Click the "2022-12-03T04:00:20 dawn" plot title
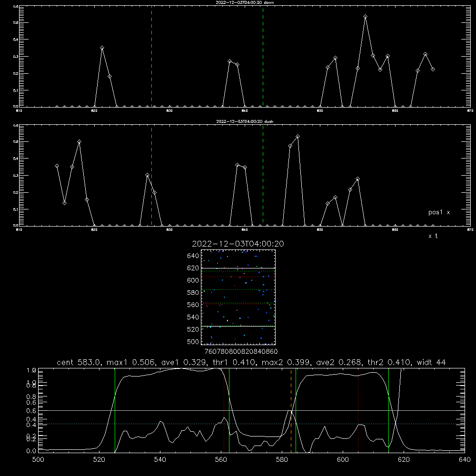Screen dimensions: 476x476 coord(245,2)
